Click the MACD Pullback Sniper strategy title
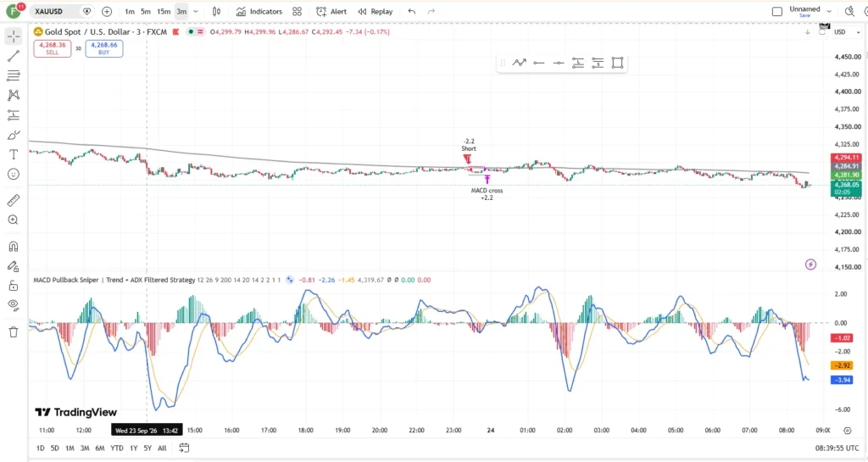This screenshot has height=462, width=868. click(114, 280)
